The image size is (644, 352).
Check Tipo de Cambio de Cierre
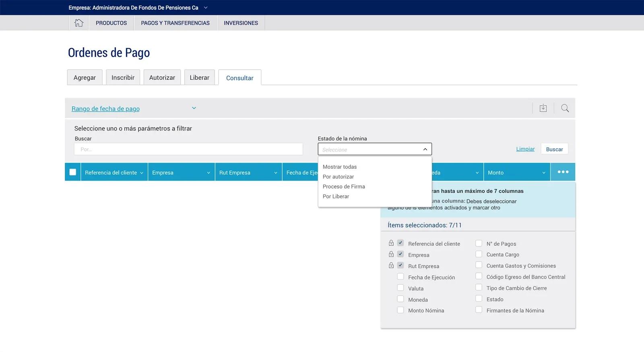tap(479, 288)
